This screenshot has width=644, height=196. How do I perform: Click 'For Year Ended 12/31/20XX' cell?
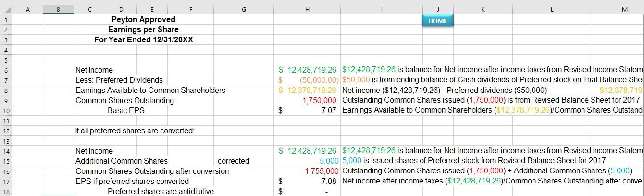(x=143, y=40)
